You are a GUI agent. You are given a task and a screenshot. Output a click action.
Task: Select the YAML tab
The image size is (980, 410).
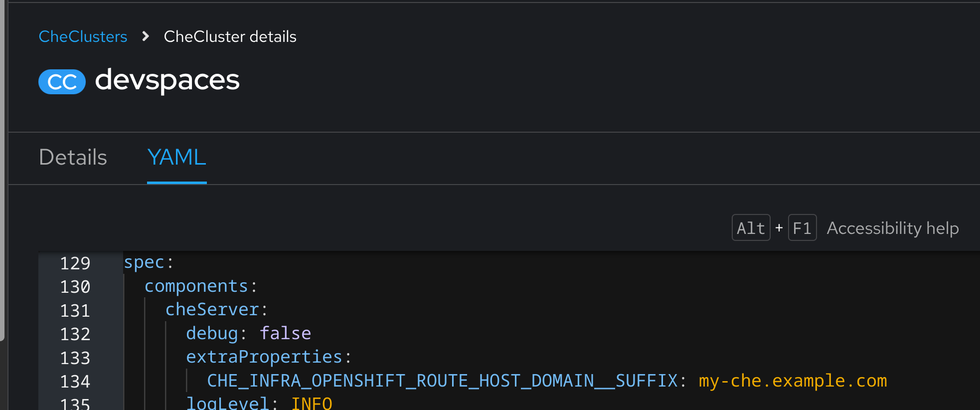pos(176,158)
